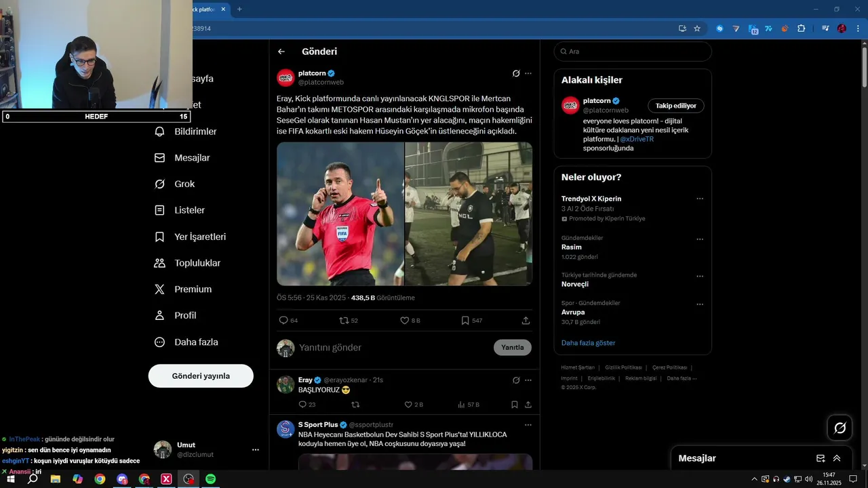
Task: Open options for Rasim trend
Action: click(x=700, y=239)
